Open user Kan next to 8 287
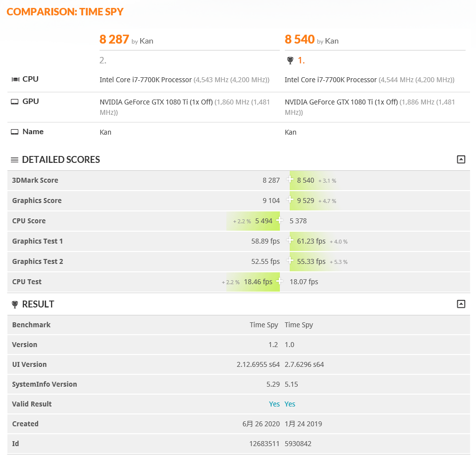Viewport: 476px width, 456px height. (x=146, y=41)
